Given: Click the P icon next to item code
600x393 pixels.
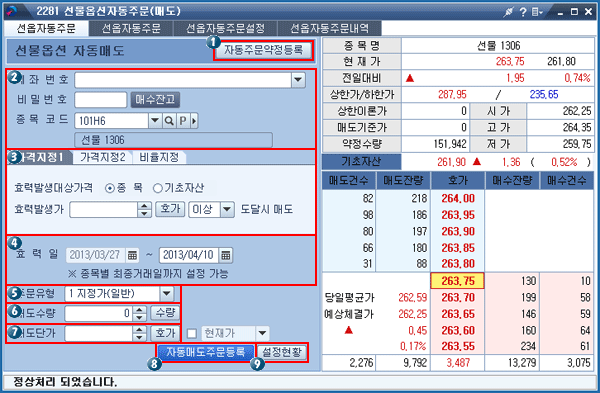Looking at the screenshot, I should (183, 121).
